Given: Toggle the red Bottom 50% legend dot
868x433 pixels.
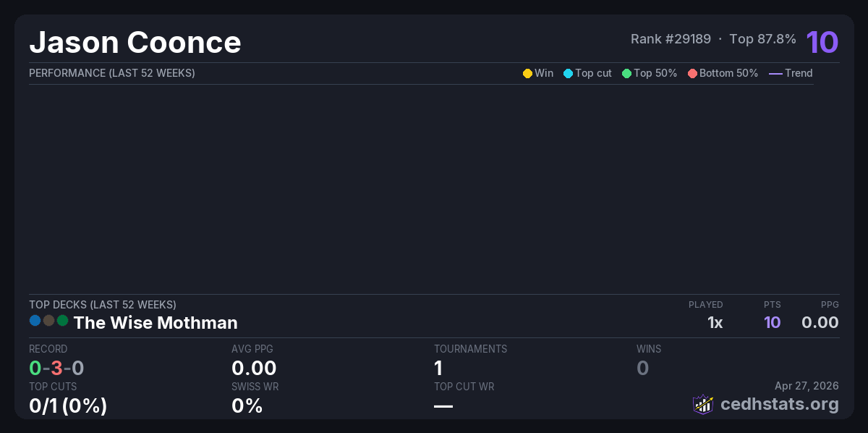Looking at the screenshot, I should (x=692, y=73).
